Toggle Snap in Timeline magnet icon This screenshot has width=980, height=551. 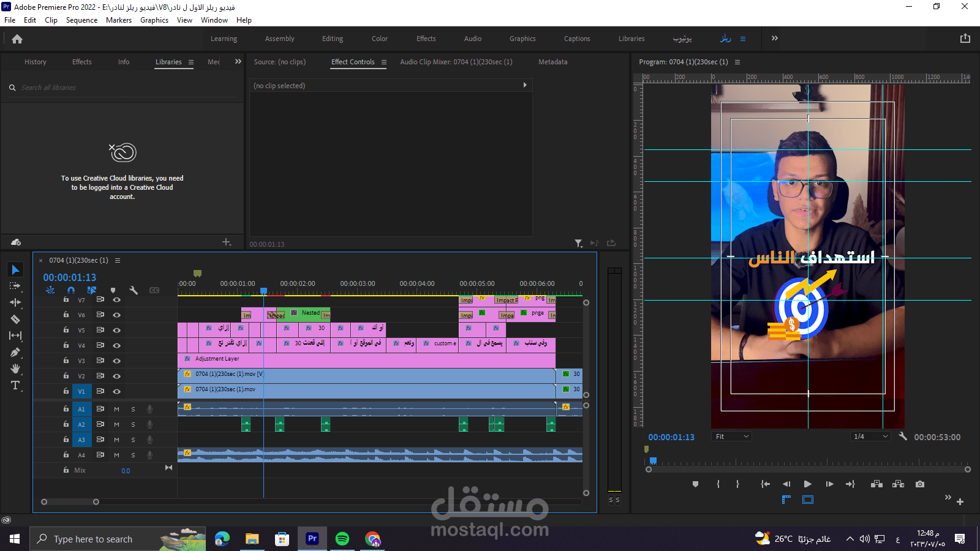(71, 290)
